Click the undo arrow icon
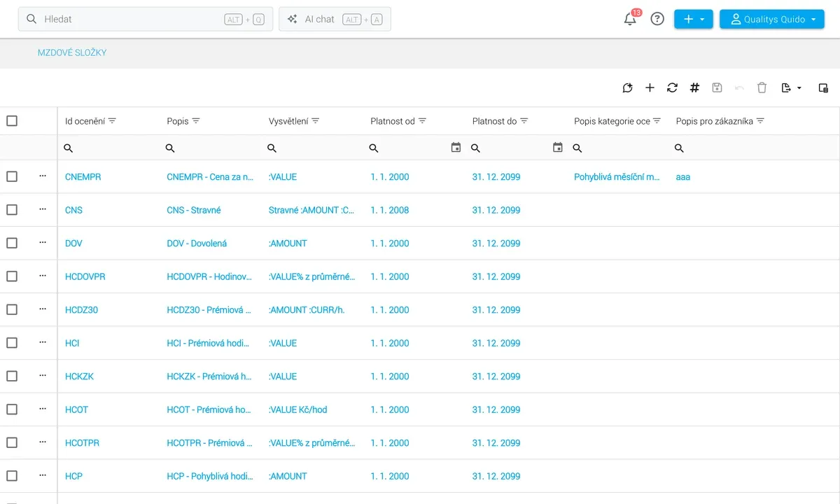Screen dimensions: 840x504 pyautogui.click(x=739, y=87)
